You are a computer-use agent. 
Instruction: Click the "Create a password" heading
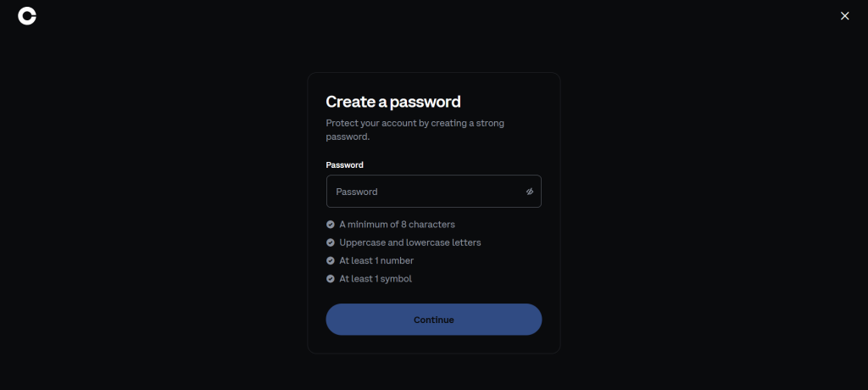[393, 102]
